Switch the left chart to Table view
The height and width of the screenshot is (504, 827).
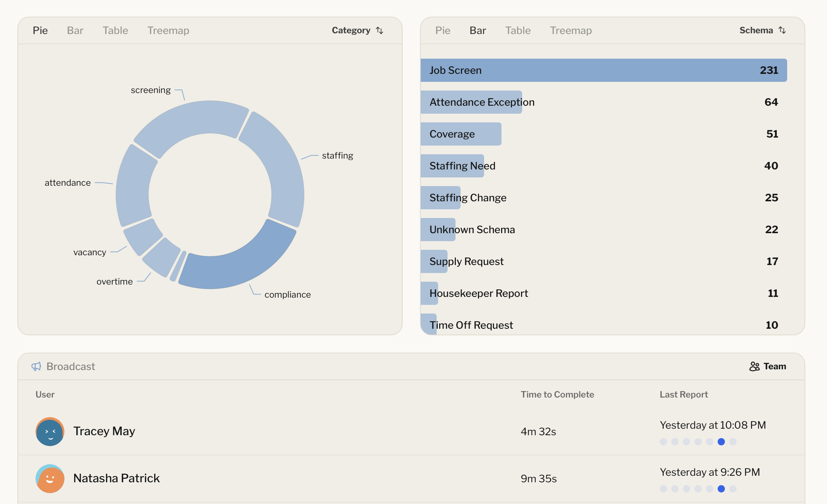115,30
